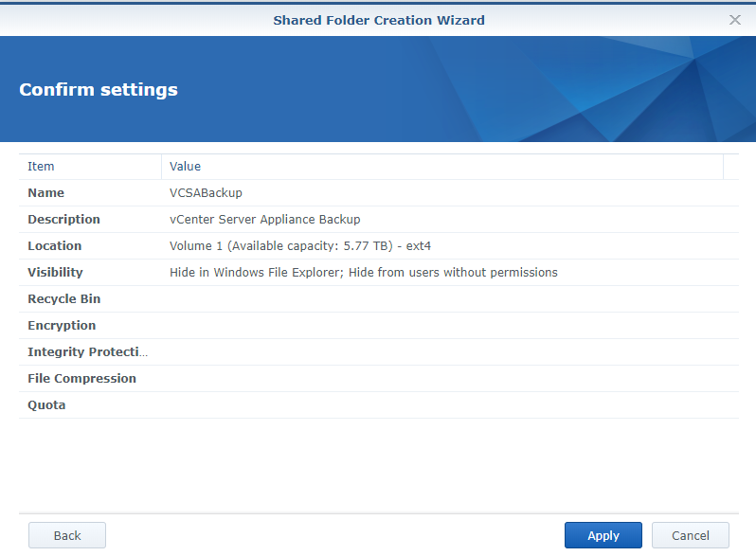Click the Value column header
The image size is (756, 556).
click(185, 167)
